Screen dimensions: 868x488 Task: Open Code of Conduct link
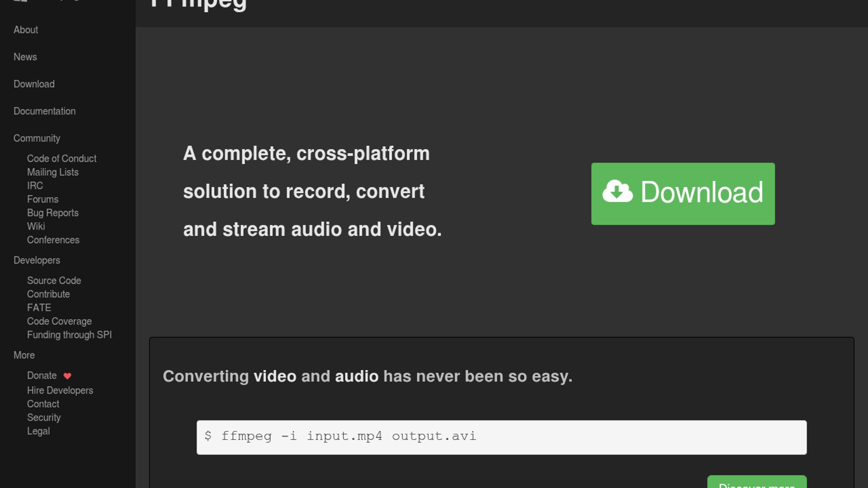coord(61,159)
